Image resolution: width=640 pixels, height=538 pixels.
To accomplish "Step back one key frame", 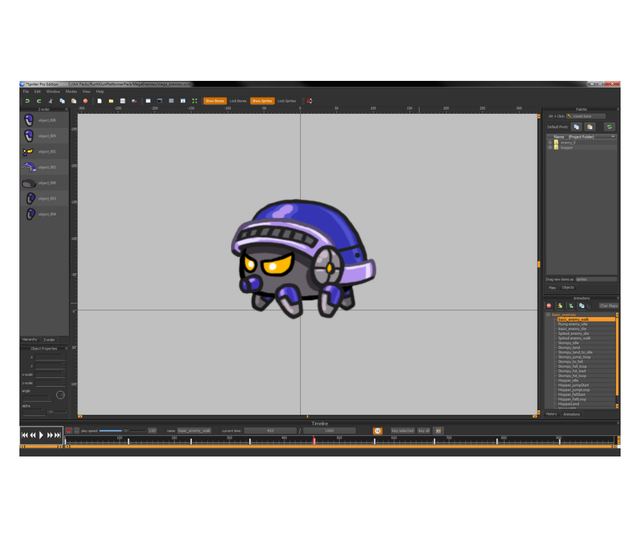I will pyautogui.click(x=33, y=435).
